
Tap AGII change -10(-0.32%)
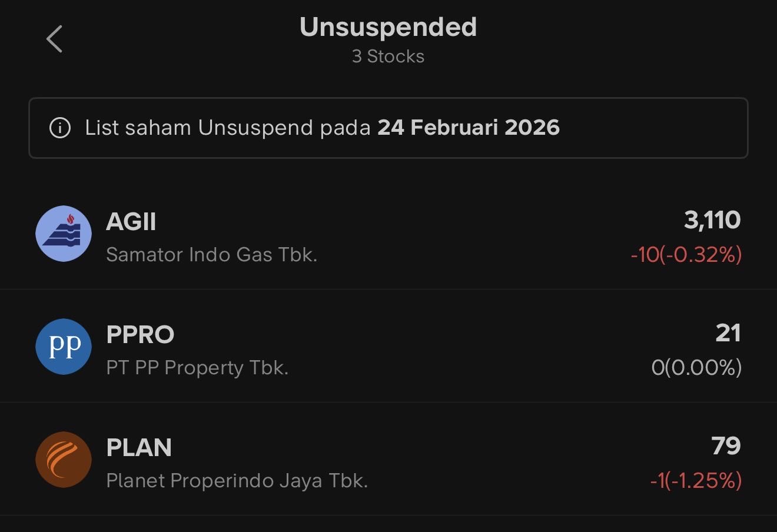coord(686,255)
